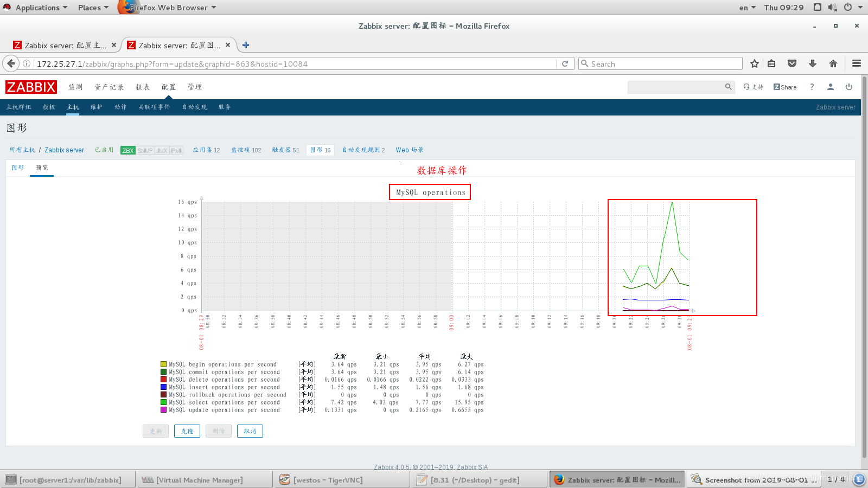Close the active Zabbix graph tab
The height and width of the screenshot is (488, 868).
(228, 45)
